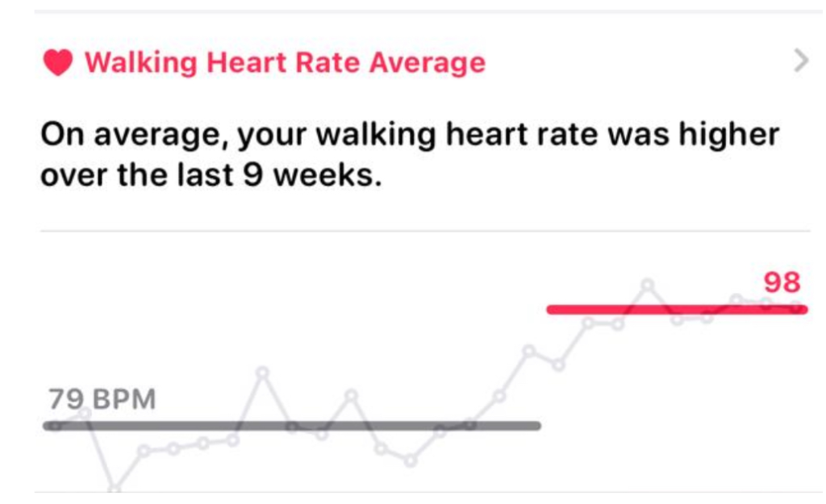Screen dimensions: 826x504
Task: Click the gray 79 BPM label
Action: tap(102, 398)
